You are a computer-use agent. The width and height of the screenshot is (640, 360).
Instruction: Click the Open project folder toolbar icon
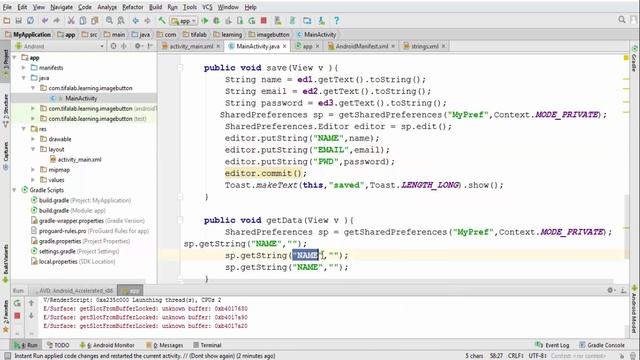pos(7,20)
